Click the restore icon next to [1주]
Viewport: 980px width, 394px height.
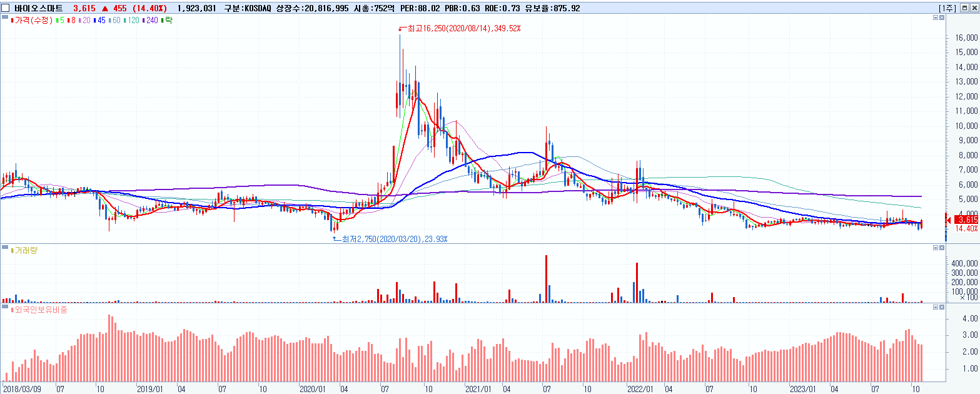(x=964, y=8)
